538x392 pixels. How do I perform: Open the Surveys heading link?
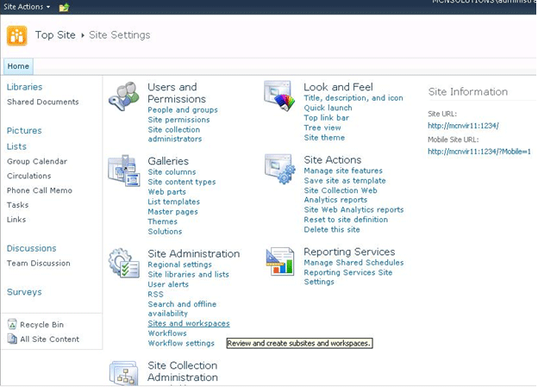point(24,292)
